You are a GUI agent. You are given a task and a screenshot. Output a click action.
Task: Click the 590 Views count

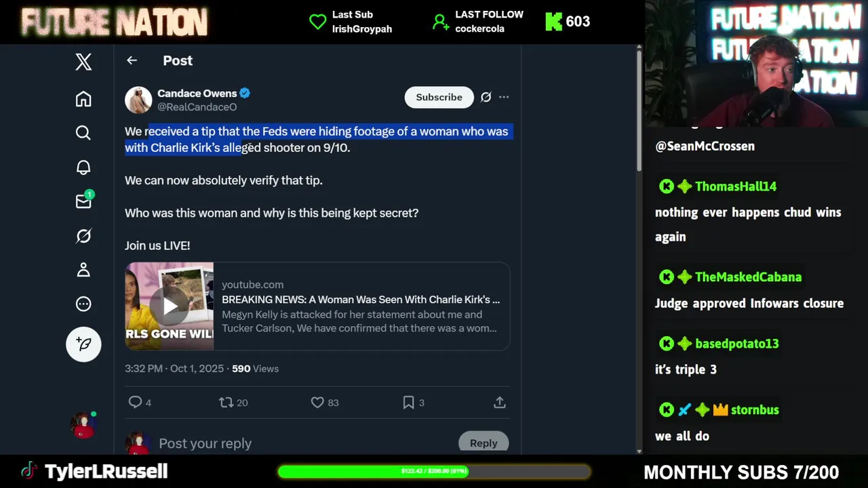tap(255, 369)
